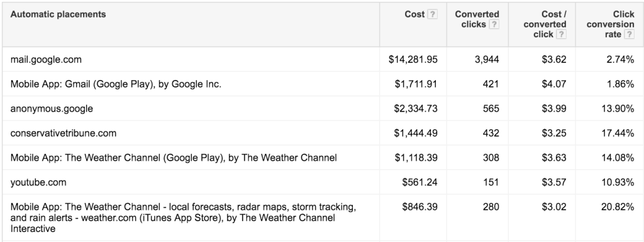Select the mail.google.com placement
The width and height of the screenshot is (644, 242).
[46, 60]
